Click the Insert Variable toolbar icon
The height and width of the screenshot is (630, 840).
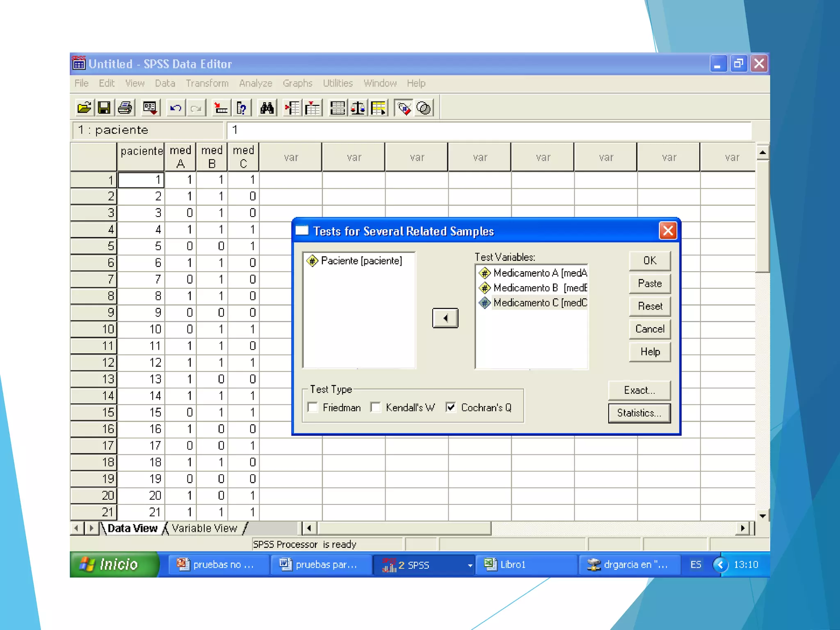(x=313, y=108)
